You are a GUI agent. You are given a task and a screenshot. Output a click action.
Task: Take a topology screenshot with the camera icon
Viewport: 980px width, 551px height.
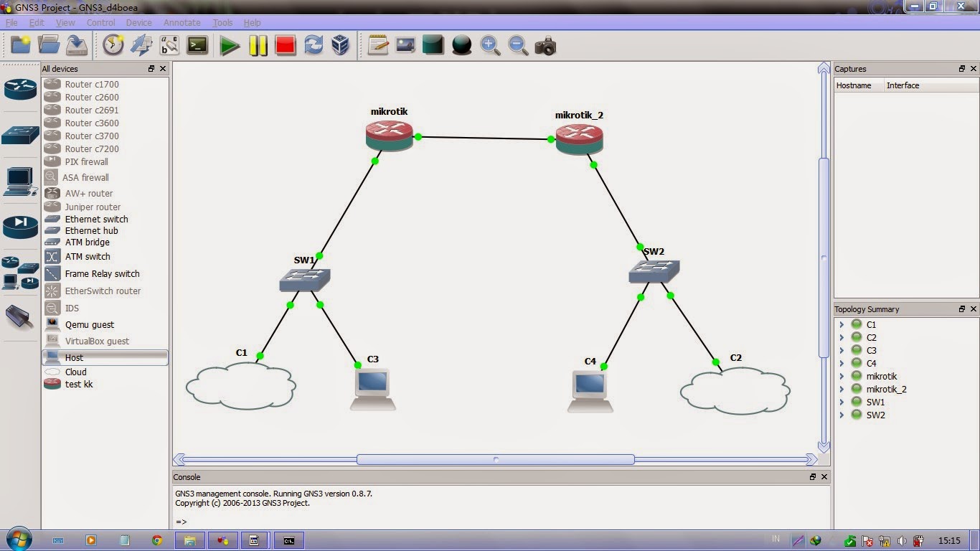545,45
